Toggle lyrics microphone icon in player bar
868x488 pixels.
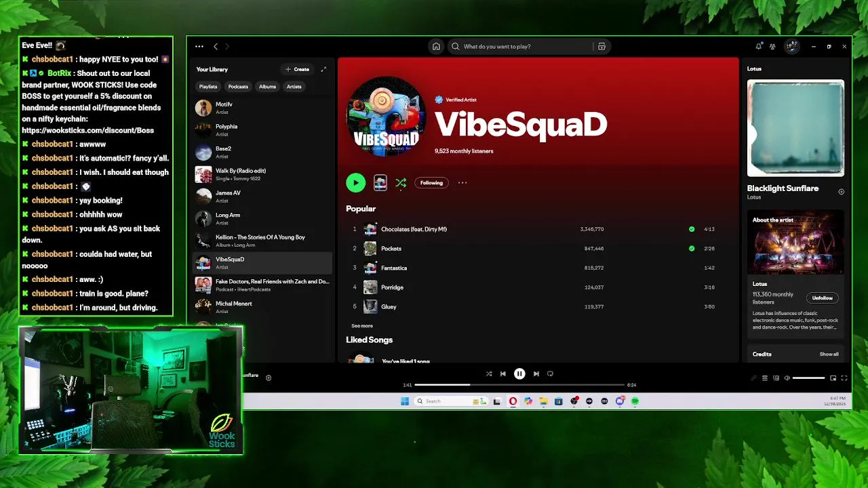(x=753, y=378)
